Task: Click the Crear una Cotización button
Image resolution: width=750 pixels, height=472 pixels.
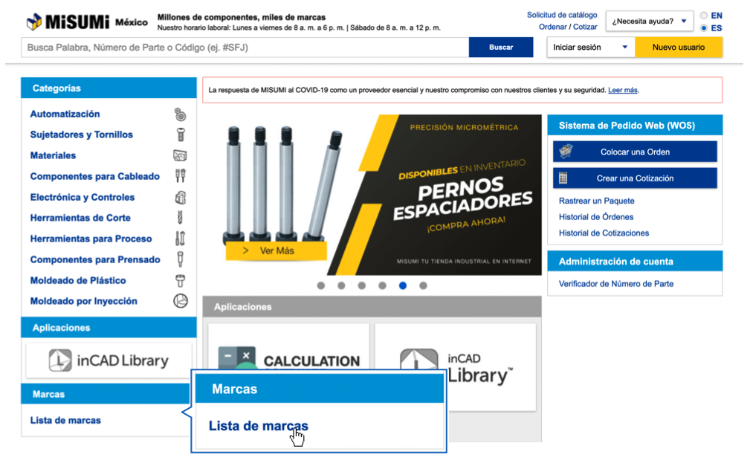Action: click(x=635, y=178)
